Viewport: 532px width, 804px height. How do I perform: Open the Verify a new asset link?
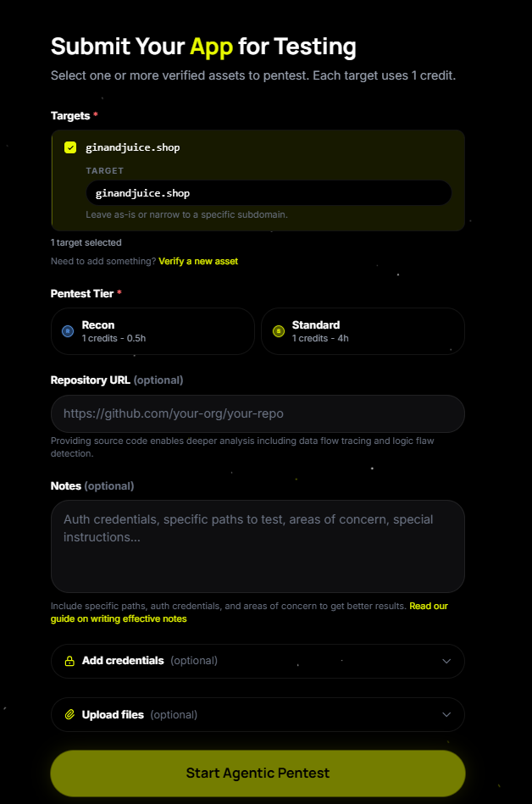[198, 262]
